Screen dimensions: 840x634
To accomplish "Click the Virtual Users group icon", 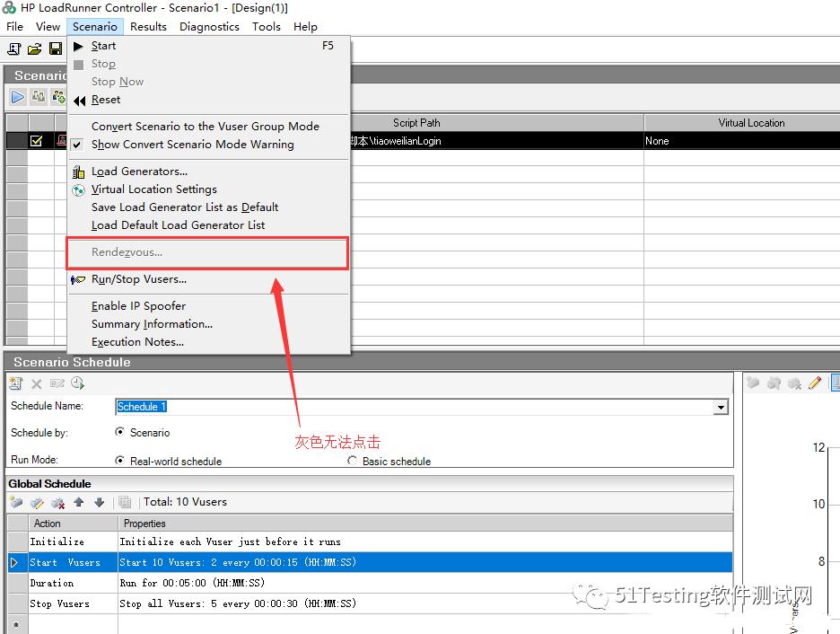I will point(38,97).
